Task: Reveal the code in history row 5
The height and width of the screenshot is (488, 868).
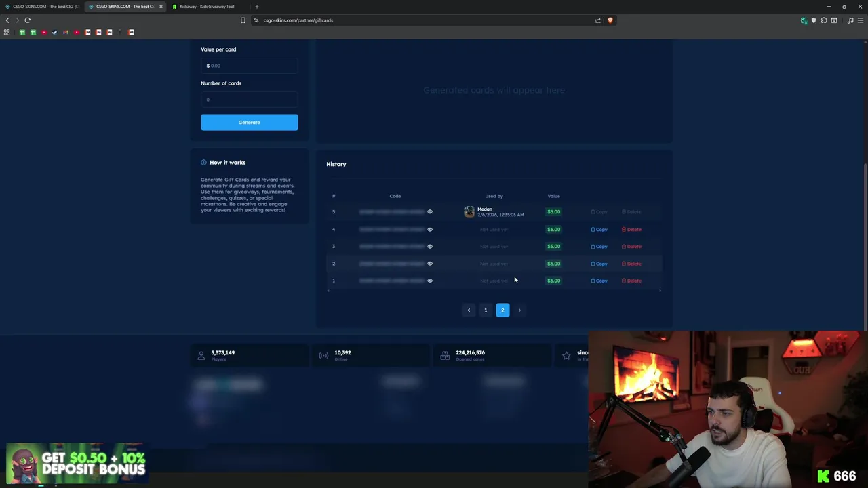Action: (429, 212)
